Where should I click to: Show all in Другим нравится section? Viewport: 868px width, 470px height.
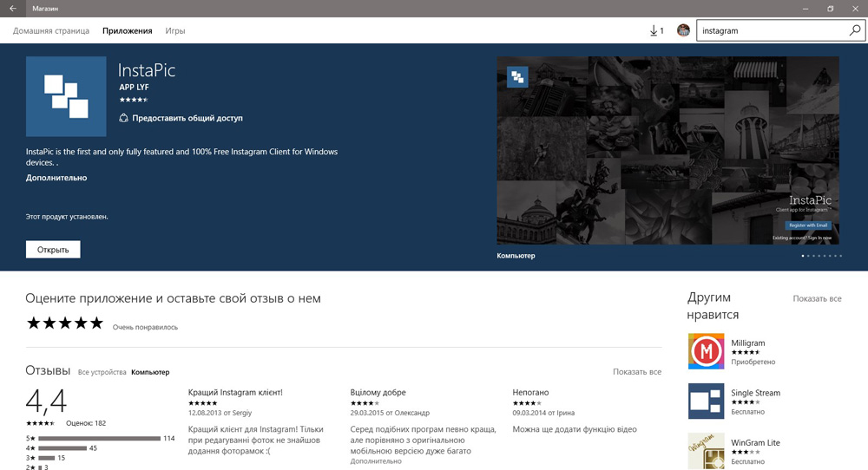(817, 298)
